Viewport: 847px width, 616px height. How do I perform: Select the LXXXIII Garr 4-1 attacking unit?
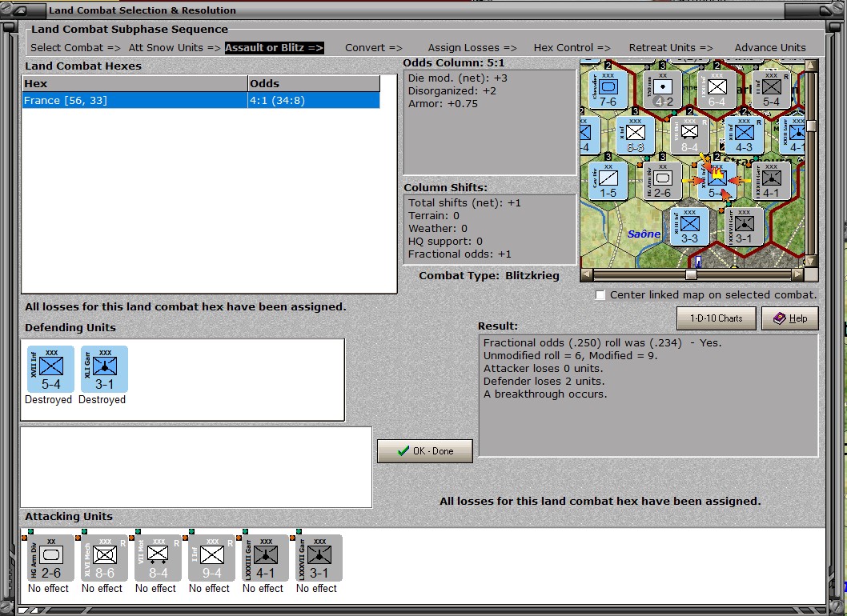pos(265,558)
